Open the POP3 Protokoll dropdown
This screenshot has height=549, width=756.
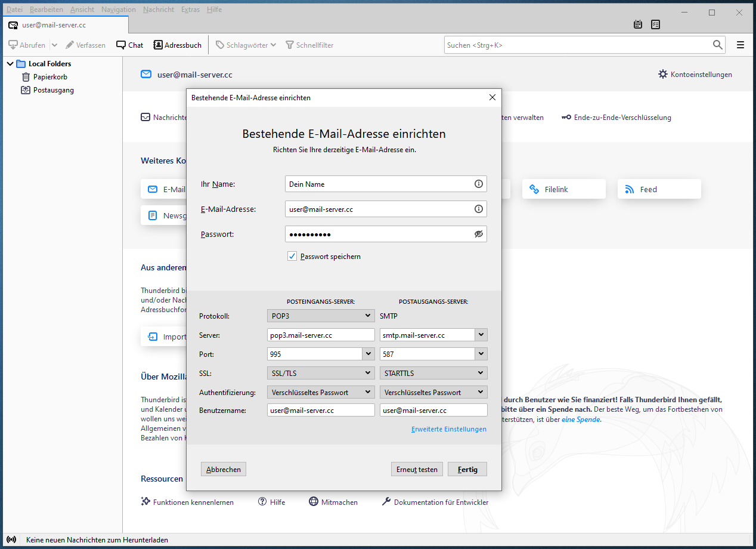pyautogui.click(x=321, y=316)
